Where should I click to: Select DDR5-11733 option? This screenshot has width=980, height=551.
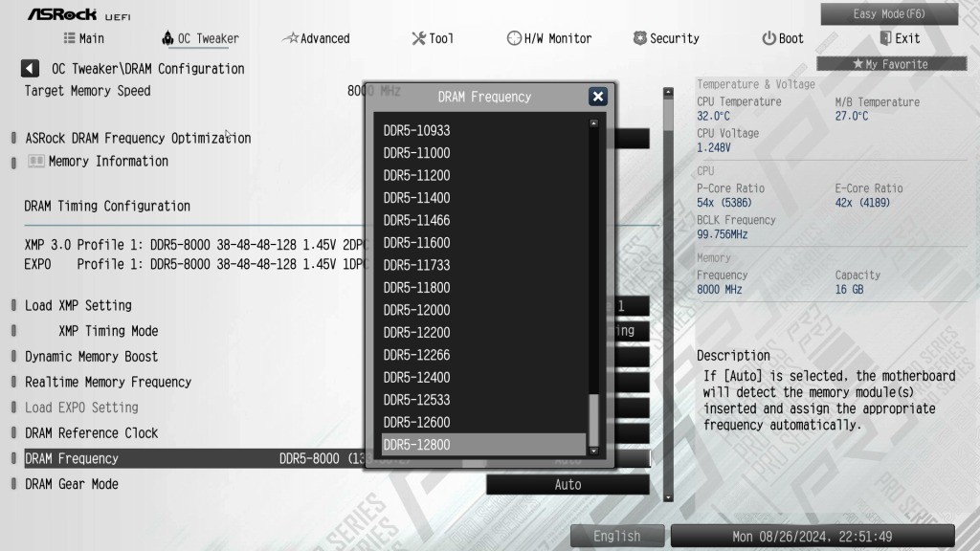pos(483,265)
